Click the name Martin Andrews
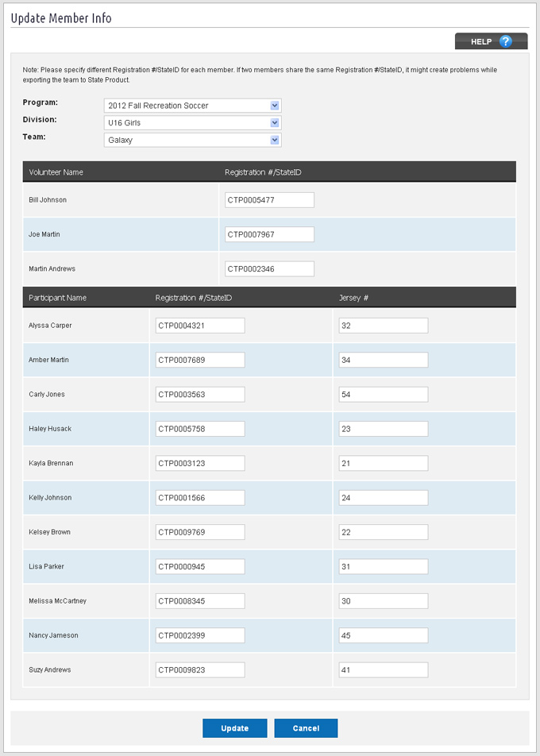Screen dimensions: 540x756 coord(52,268)
